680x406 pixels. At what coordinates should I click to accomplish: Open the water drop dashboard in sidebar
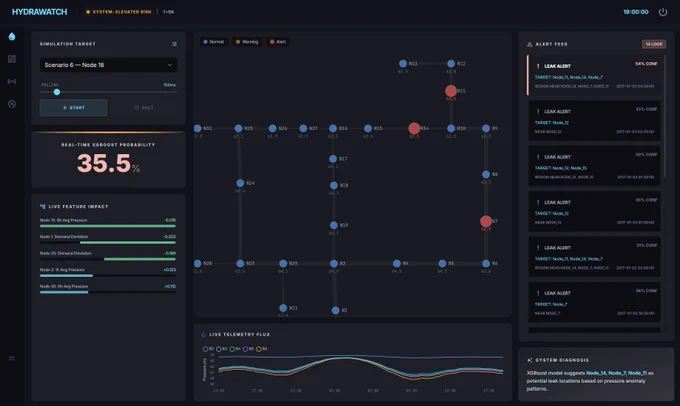coord(12,36)
